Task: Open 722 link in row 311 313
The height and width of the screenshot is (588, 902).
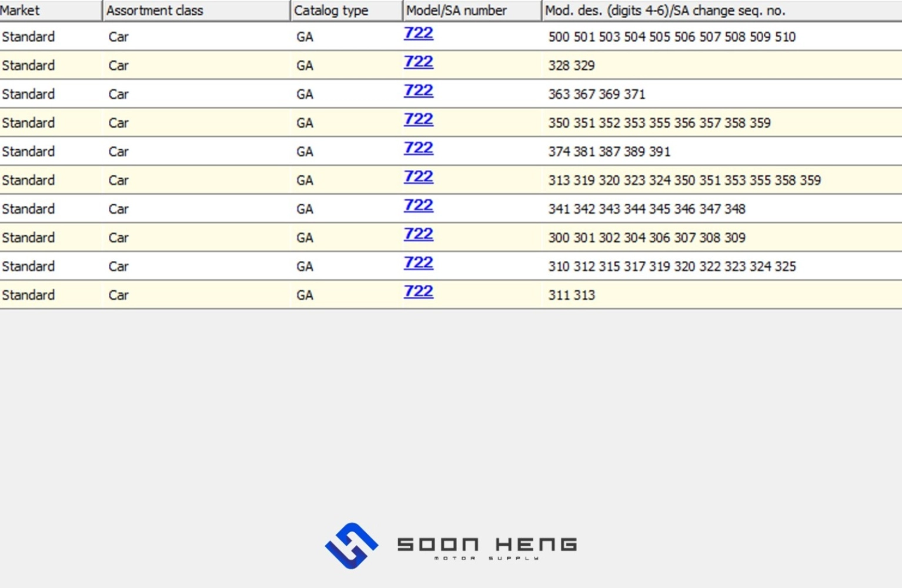Action: (418, 292)
